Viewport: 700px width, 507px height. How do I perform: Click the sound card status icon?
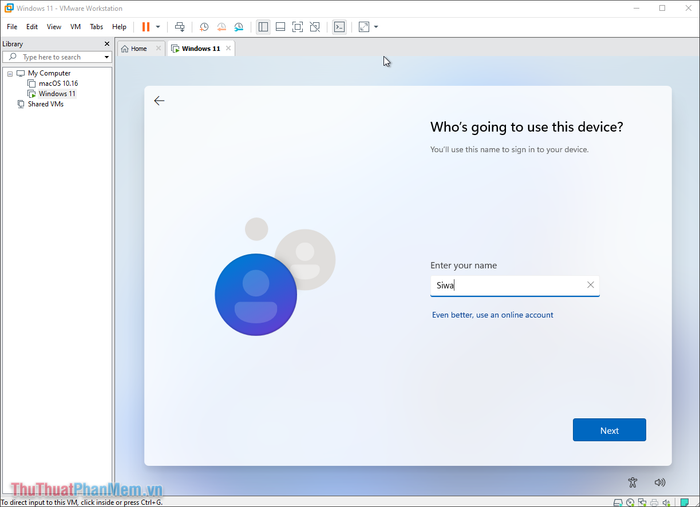[x=666, y=503]
